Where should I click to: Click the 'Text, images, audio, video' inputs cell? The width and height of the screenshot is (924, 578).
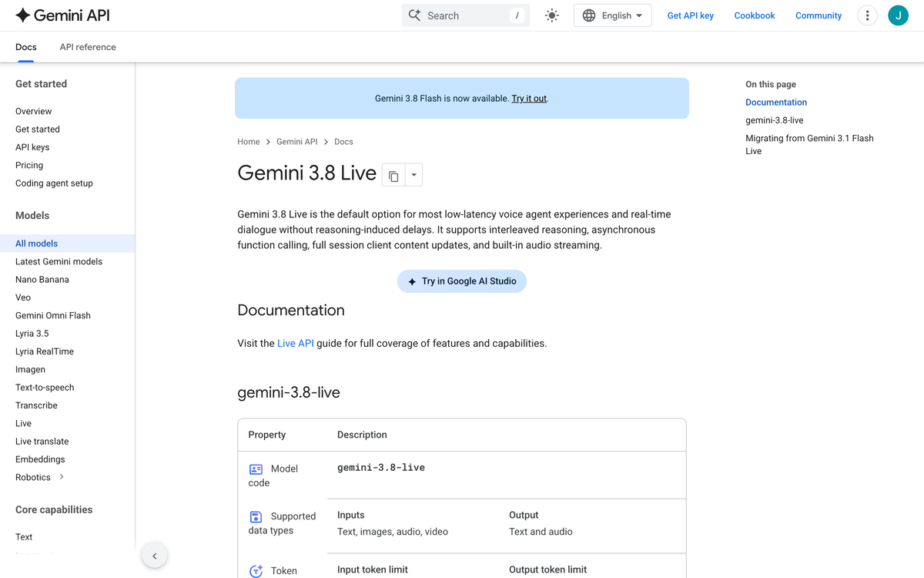tap(393, 532)
